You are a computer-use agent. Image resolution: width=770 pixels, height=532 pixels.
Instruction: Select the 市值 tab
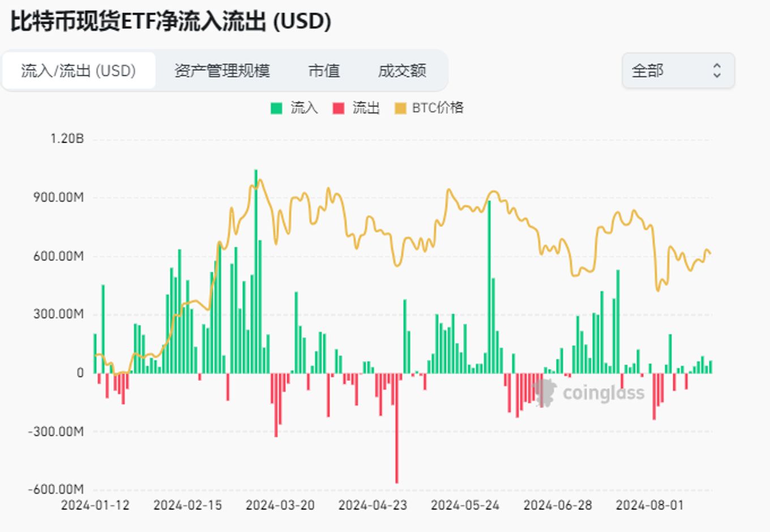point(324,71)
